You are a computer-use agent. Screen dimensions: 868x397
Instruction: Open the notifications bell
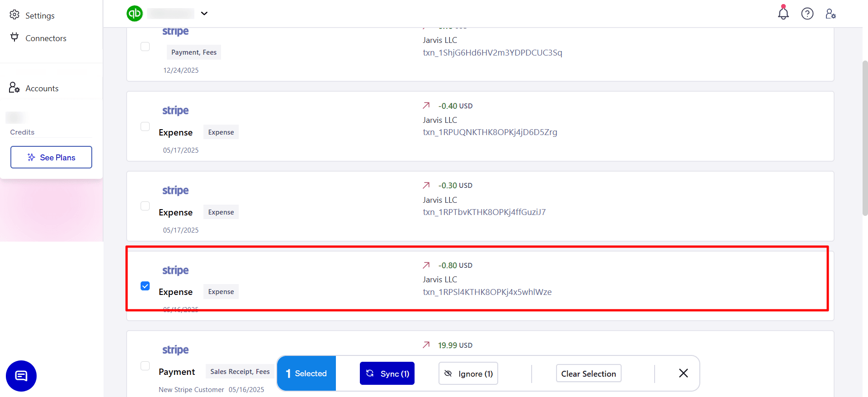point(783,13)
